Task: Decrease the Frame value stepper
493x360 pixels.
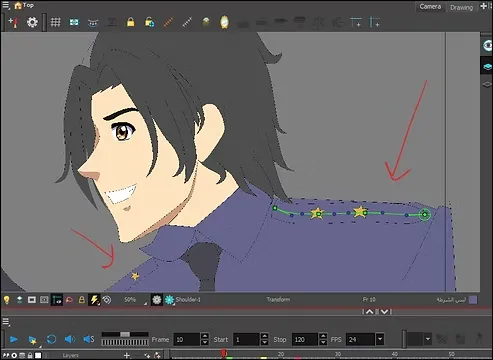Action: click(x=205, y=343)
